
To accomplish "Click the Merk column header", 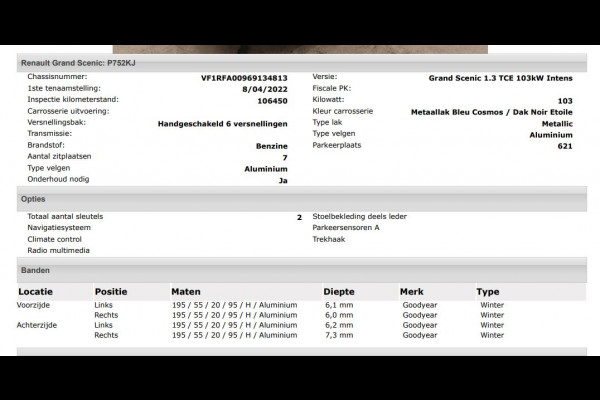I will tap(411, 292).
